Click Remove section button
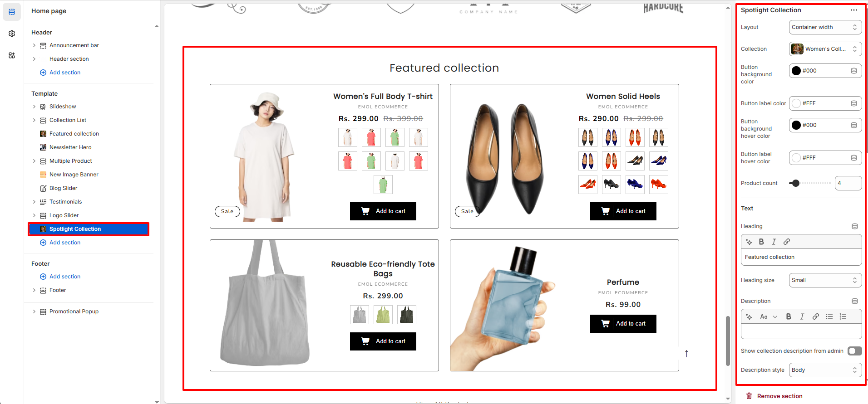This screenshot has height=404, width=868. [x=774, y=396]
